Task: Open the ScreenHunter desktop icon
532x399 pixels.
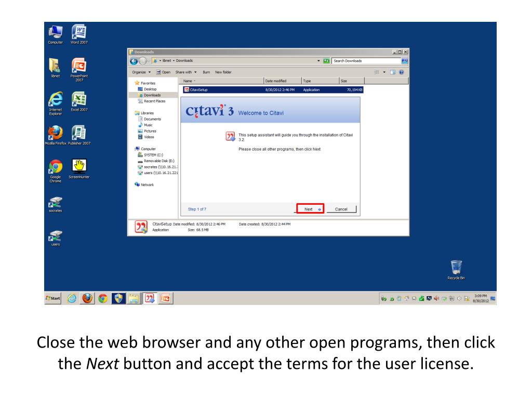Action: coord(79,169)
